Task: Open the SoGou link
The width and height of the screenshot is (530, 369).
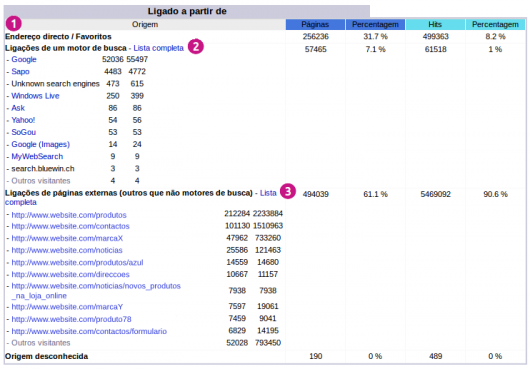Action: coord(23,132)
